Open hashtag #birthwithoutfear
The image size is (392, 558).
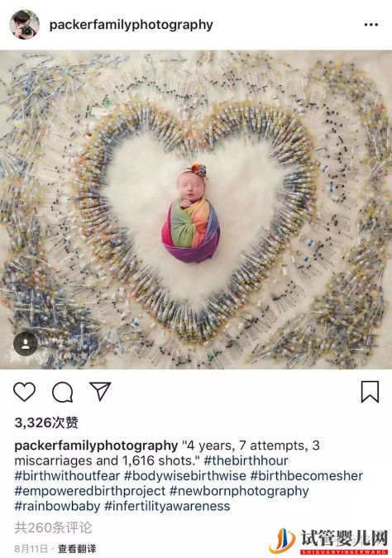pos(67,476)
